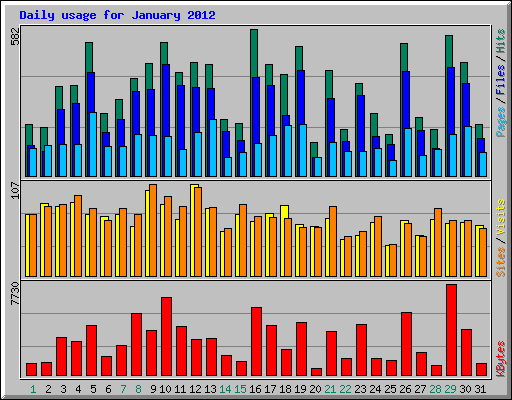Click day label 5 on the x-axis

[93, 389]
